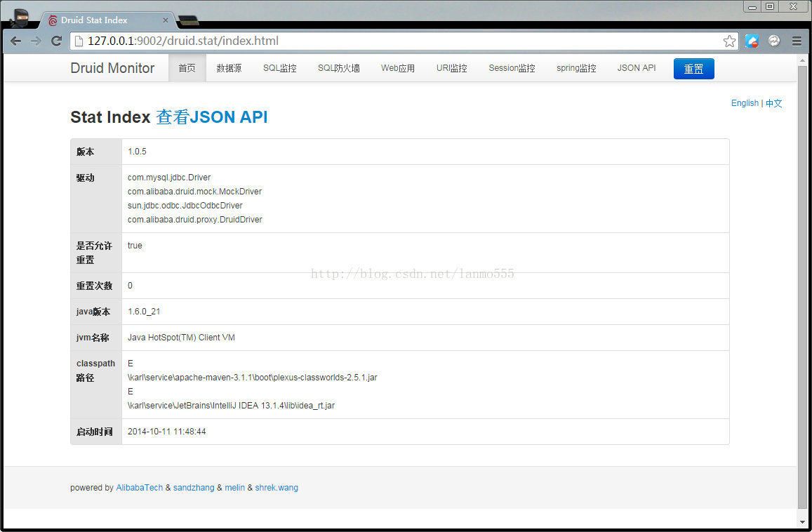Click Java HotSpot(TM) Client VM text
This screenshot has height=532, width=812.
point(181,337)
